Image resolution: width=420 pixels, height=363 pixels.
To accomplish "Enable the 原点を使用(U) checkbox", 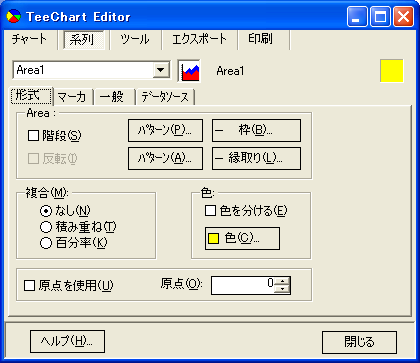I will (x=69, y=285).
